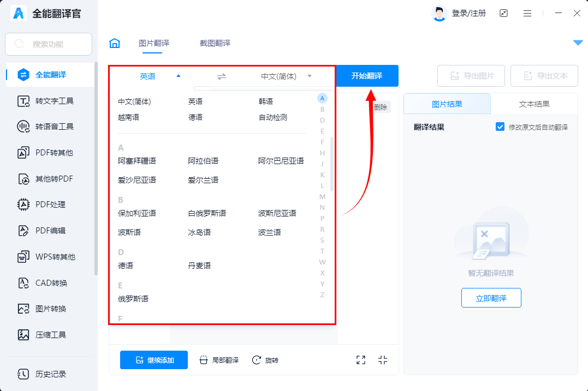Rotate the image with 旋转
The width and height of the screenshot is (588, 391).
pyautogui.click(x=265, y=360)
